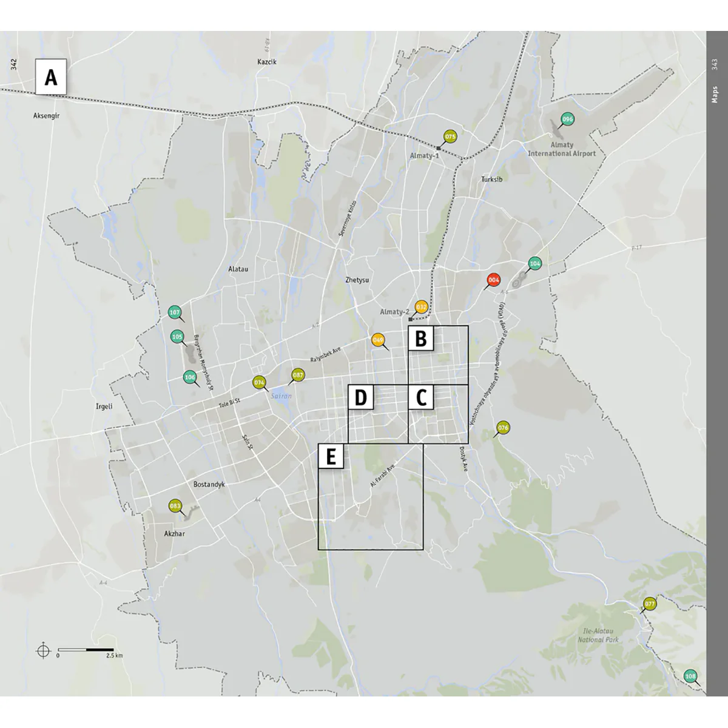
Task: Select the green pin 107
Action: tap(175, 313)
